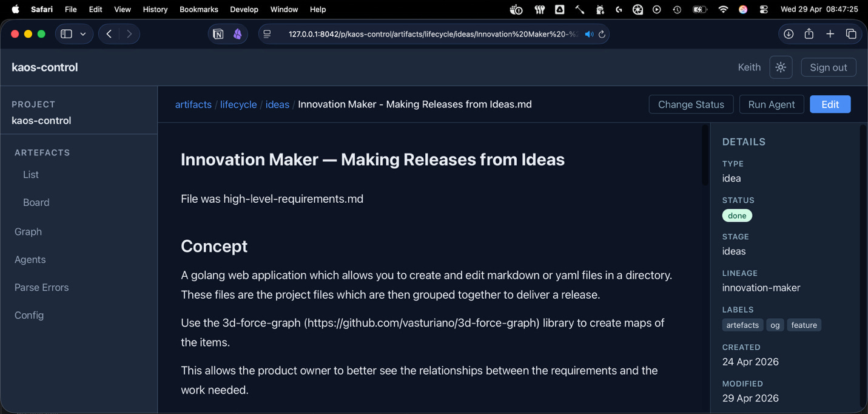Open the lifecycle breadcrumb link

click(238, 104)
